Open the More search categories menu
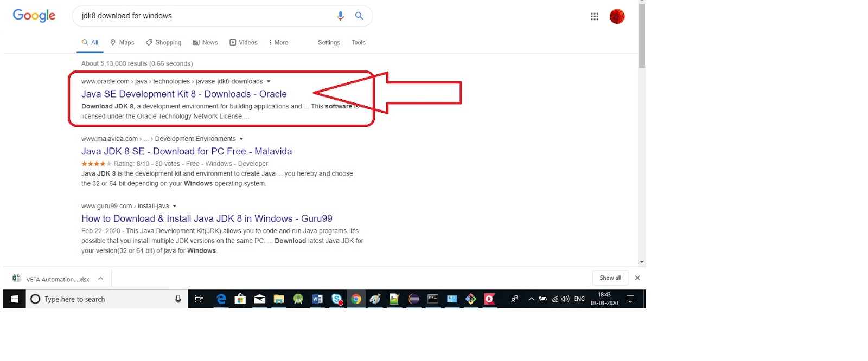The image size is (868, 361). point(278,42)
